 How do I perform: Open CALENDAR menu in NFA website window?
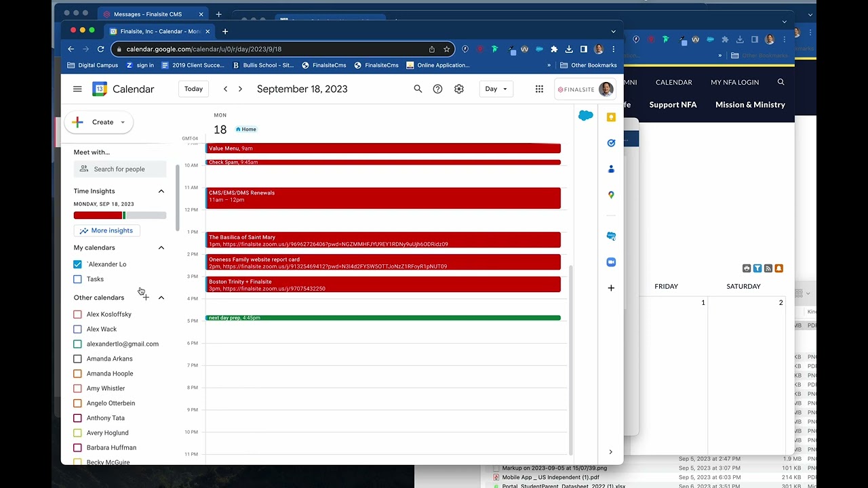674,82
